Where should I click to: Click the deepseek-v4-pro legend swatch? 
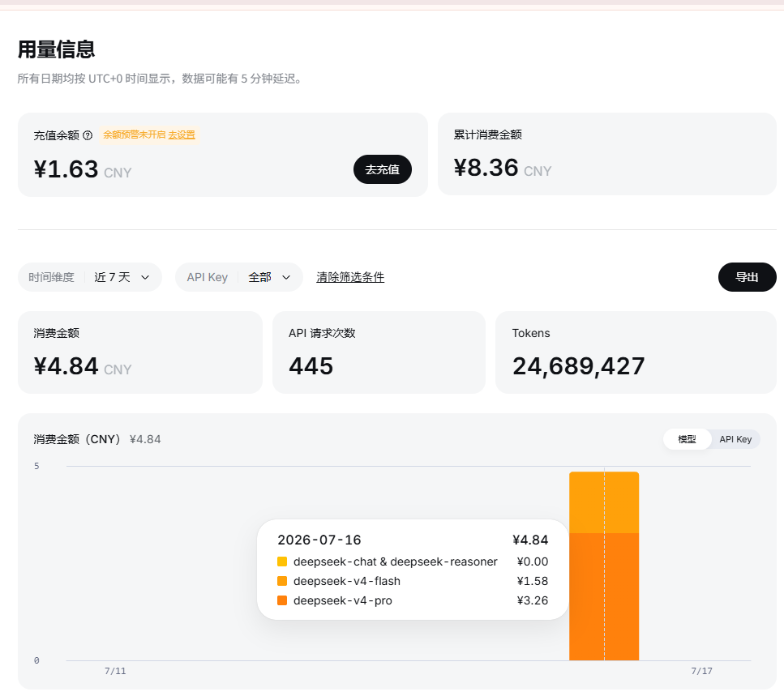coord(282,600)
